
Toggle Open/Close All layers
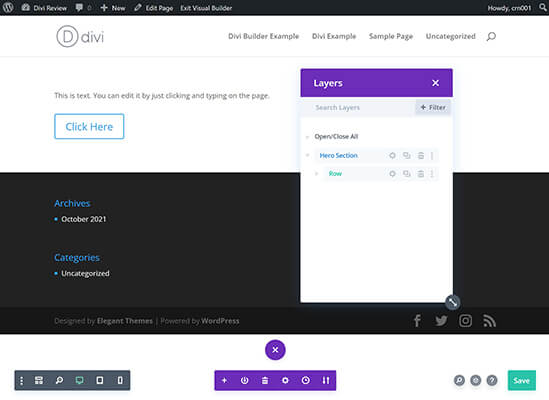tap(336, 137)
